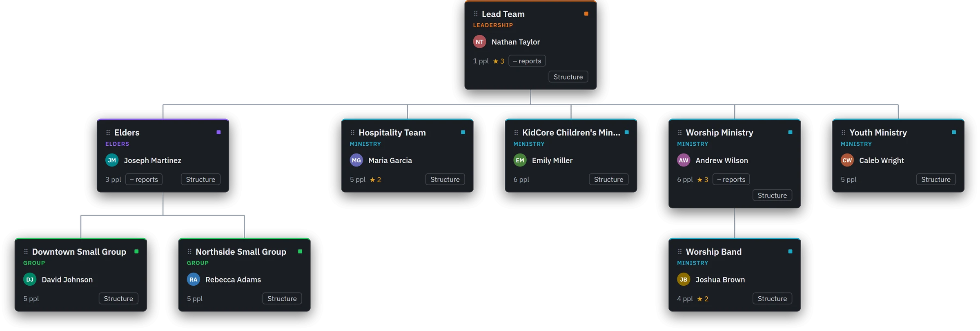This screenshot has width=980, height=331.
Task: Click Maria Garcia's MG avatar
Action: tap(356, 160)
